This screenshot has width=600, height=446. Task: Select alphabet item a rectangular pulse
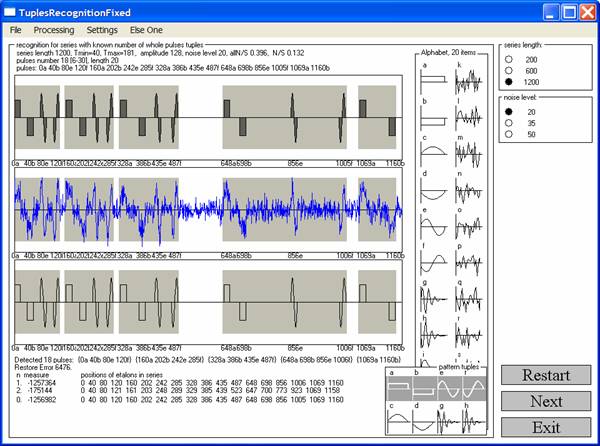tap(434, 80)
